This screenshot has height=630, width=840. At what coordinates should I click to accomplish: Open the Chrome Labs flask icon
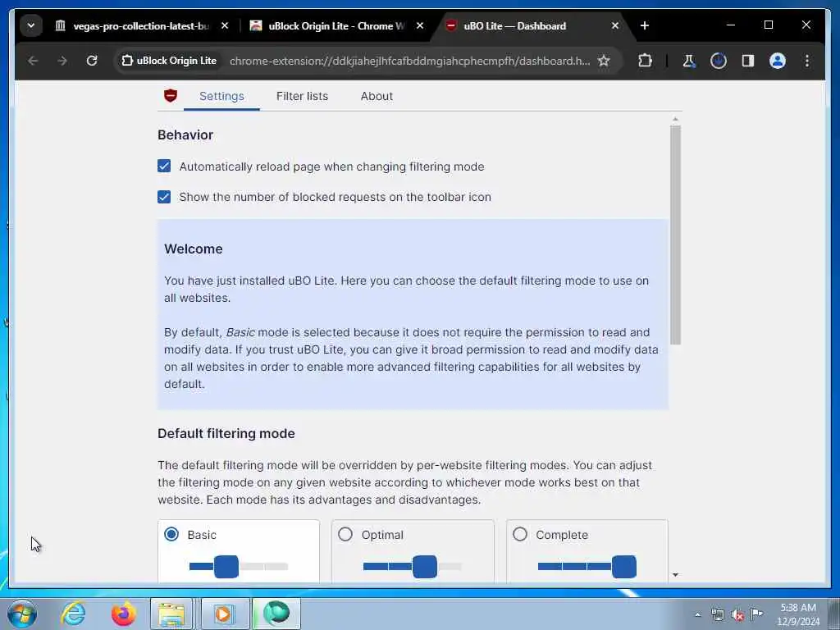pos(689,61)
